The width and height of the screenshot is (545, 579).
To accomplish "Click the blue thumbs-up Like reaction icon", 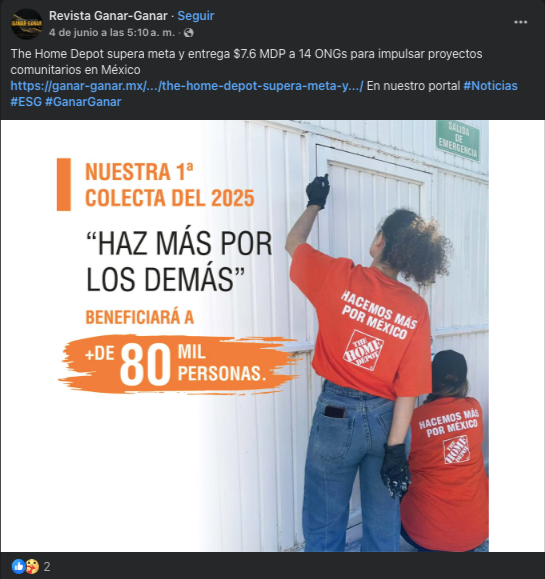I will (x=18, y=566).
